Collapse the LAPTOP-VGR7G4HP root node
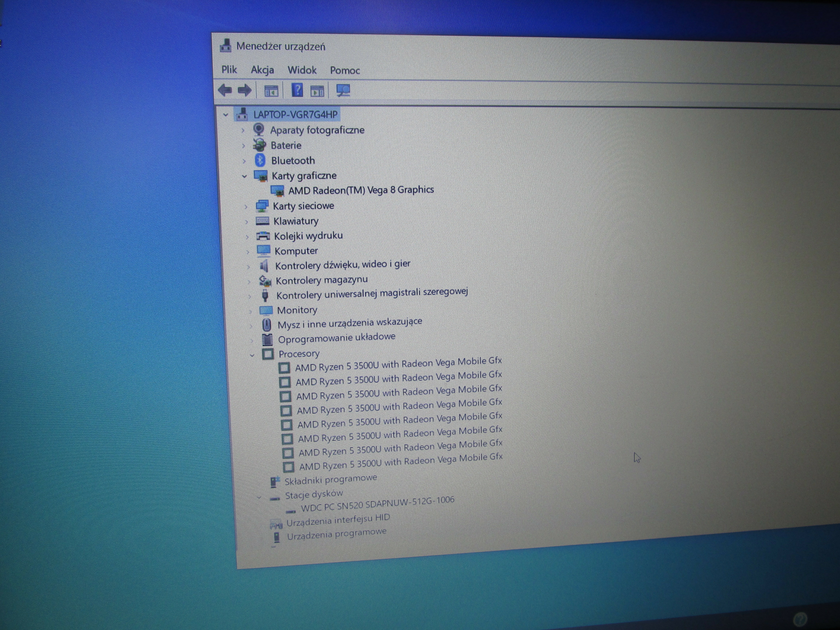The height and width of the screenshot is (630, 840). (225, 115)
